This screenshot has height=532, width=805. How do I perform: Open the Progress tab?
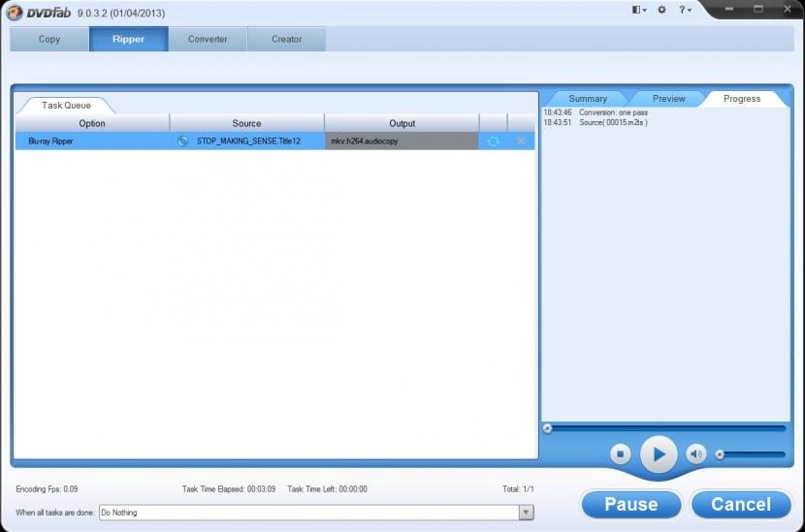tap(742, 99)
